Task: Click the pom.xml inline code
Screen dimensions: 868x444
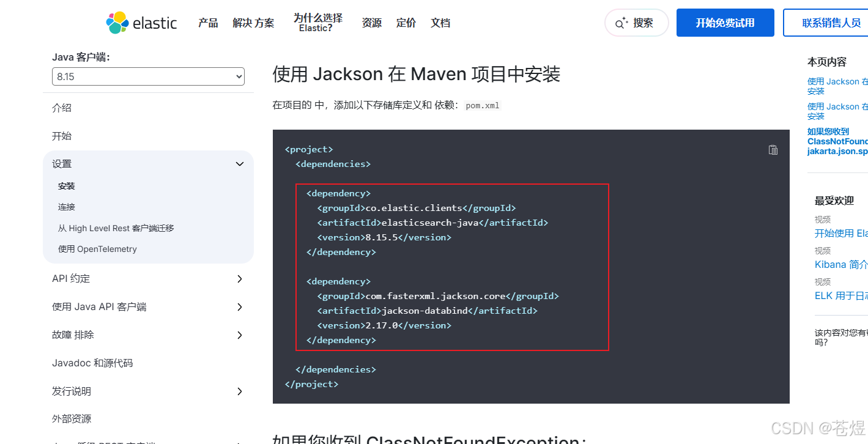Action: tap(483, 105)
